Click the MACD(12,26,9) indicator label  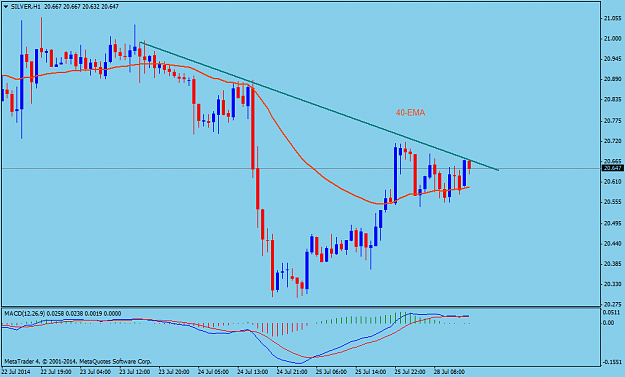[x=24, y=314]
